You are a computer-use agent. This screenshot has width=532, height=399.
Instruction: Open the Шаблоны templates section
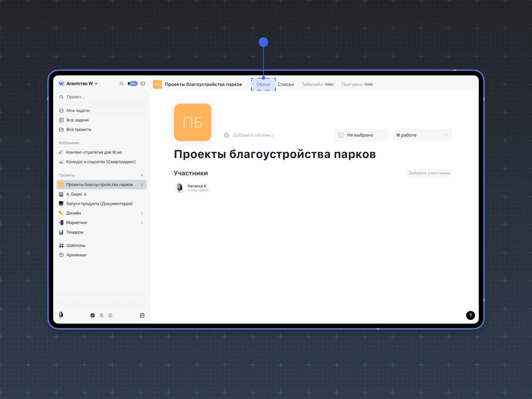click(x=76, y=245)
